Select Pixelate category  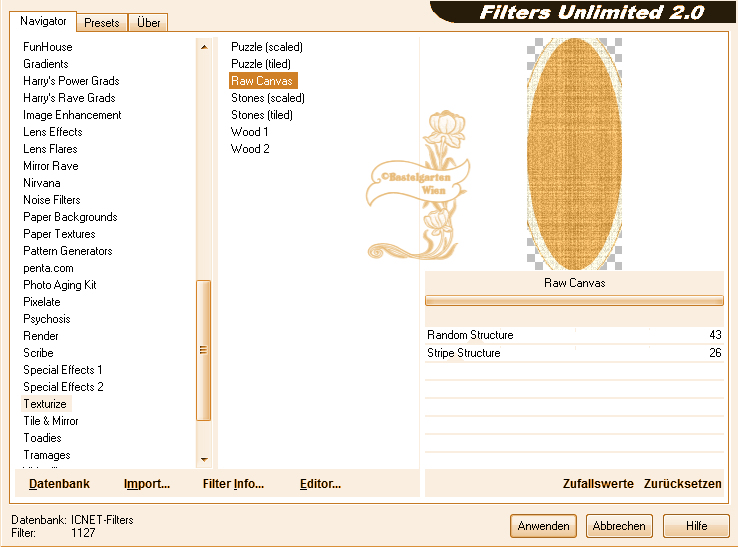pos(41,302)
